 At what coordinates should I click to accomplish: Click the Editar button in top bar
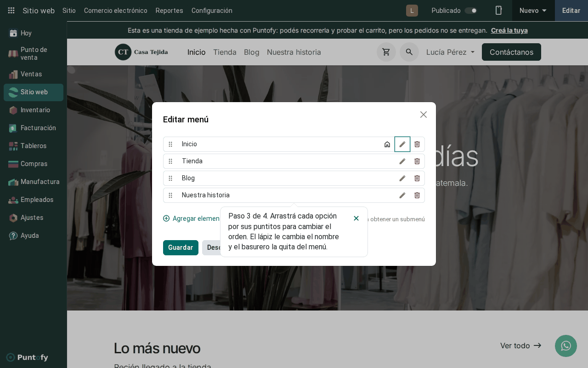(x=571, y=11)
